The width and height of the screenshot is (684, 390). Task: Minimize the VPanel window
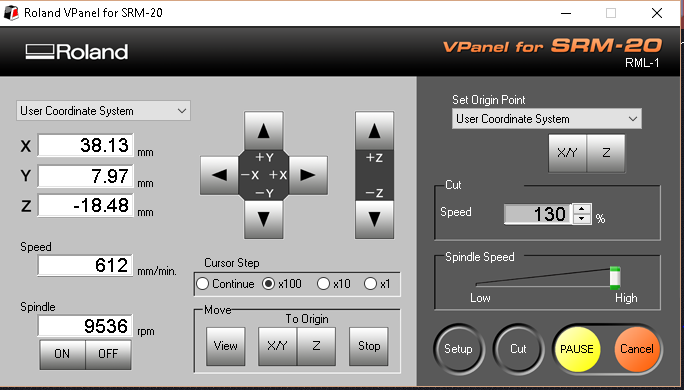pos(566,13)
